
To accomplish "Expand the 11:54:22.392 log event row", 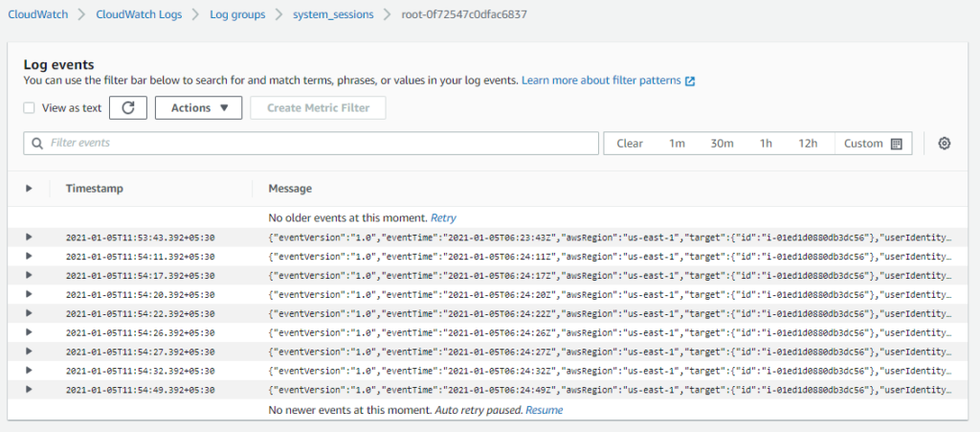I will click(x=29, y=313).
